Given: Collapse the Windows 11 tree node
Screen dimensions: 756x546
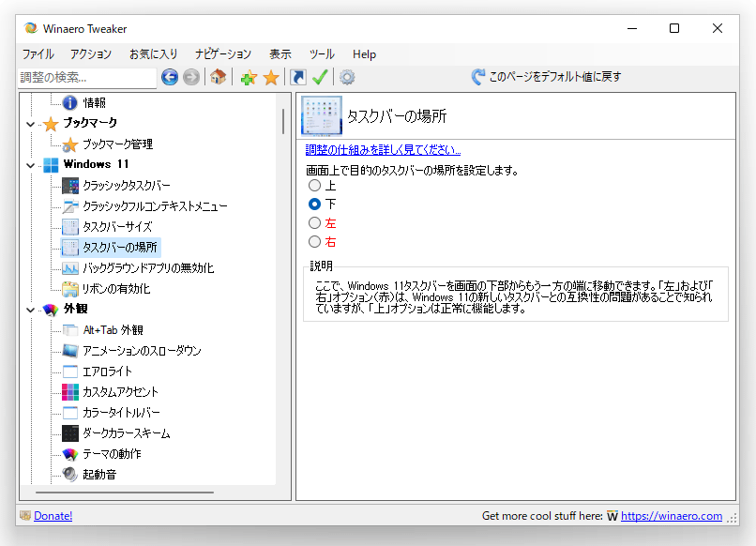Looking at the screenshot, I should tap(30, 165).
